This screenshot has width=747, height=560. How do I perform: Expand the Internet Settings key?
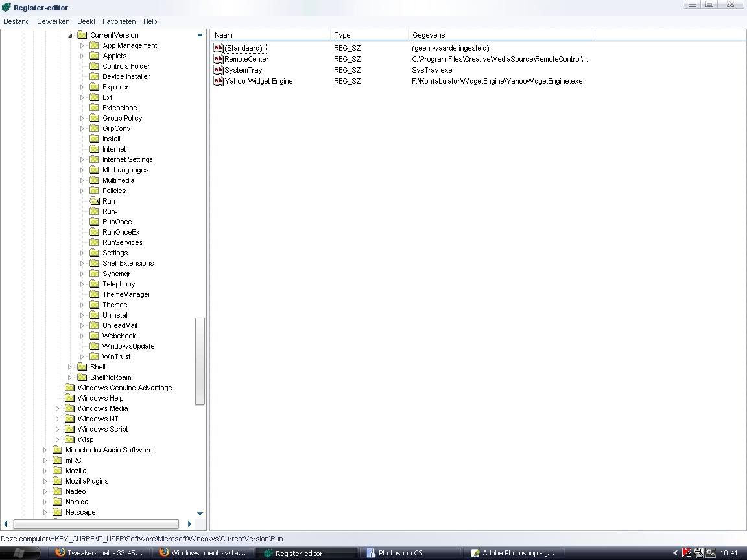coord(82,159)
